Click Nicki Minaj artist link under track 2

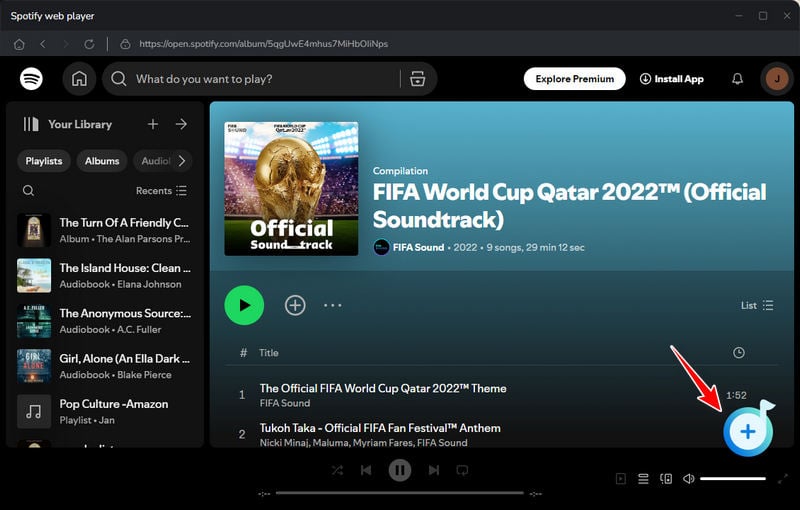click(x=284, y=443)
